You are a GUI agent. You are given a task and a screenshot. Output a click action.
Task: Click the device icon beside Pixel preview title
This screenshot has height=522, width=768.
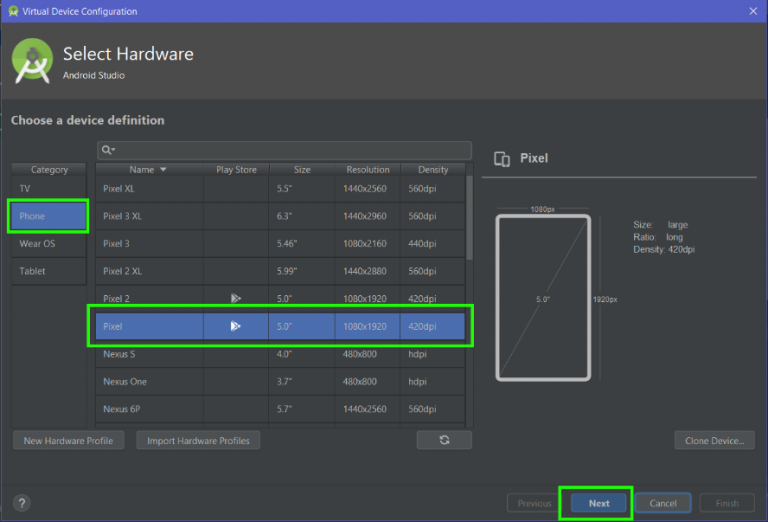(x=503, y=159)
